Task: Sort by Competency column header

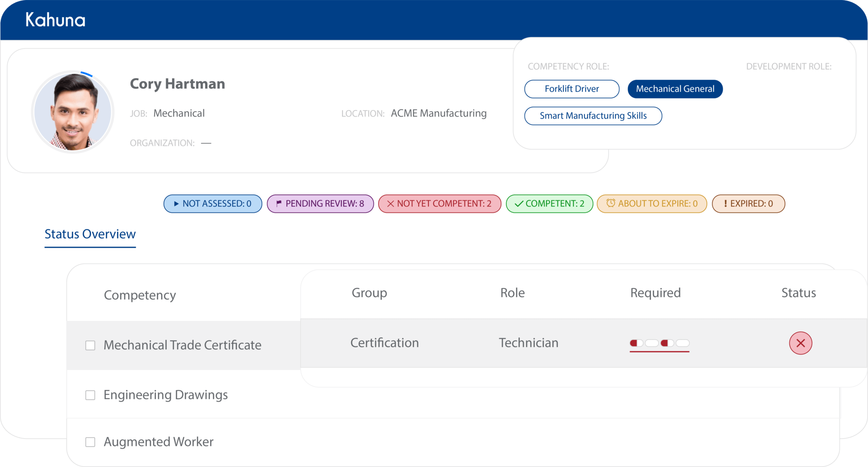Action: [x=140, y=295]
